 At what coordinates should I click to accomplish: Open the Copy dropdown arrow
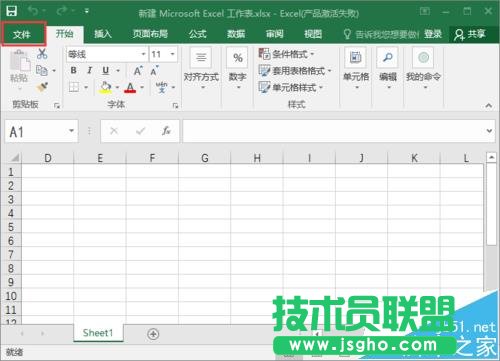(x=54, y=71)
